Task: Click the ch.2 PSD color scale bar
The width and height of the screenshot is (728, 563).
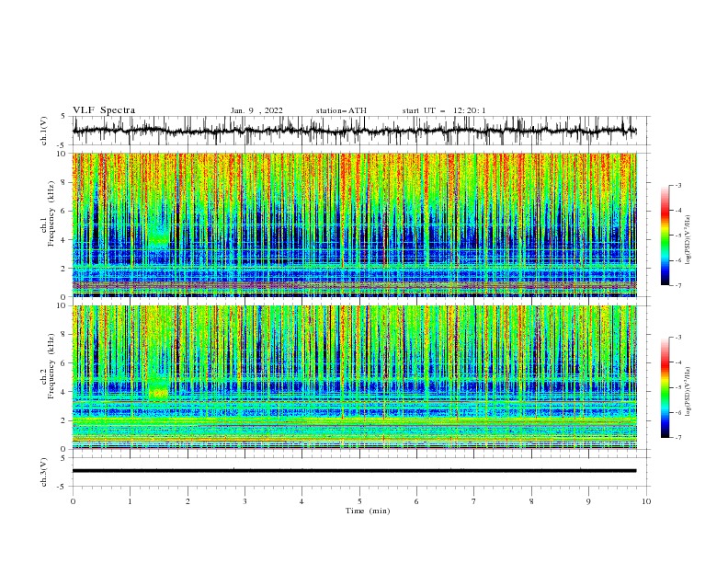Action: pos(665,387)
